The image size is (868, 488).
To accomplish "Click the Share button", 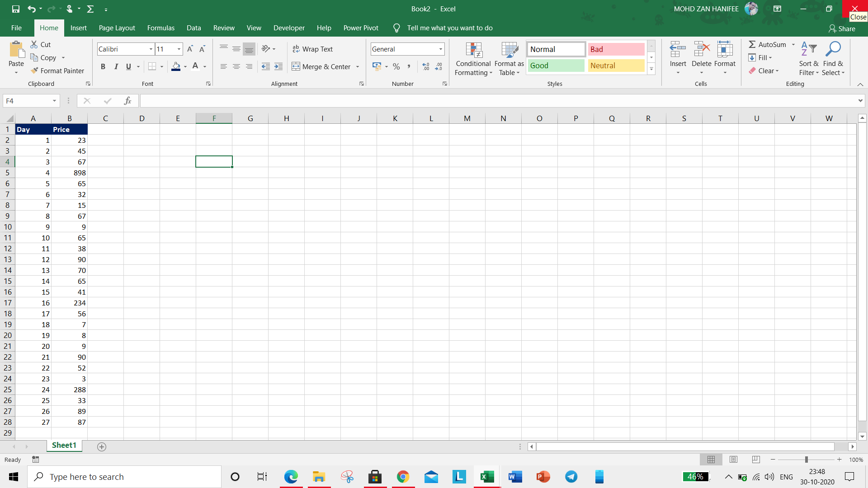I will coord(842,28).
